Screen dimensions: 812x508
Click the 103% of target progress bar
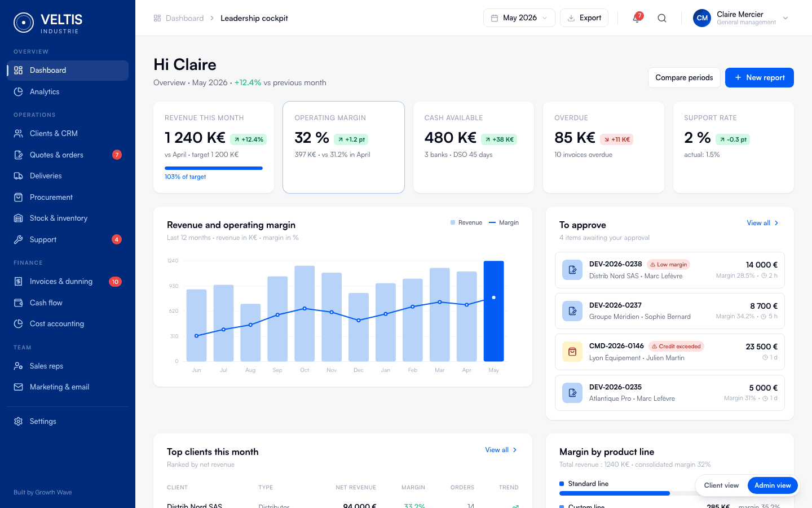pos(214,168)
